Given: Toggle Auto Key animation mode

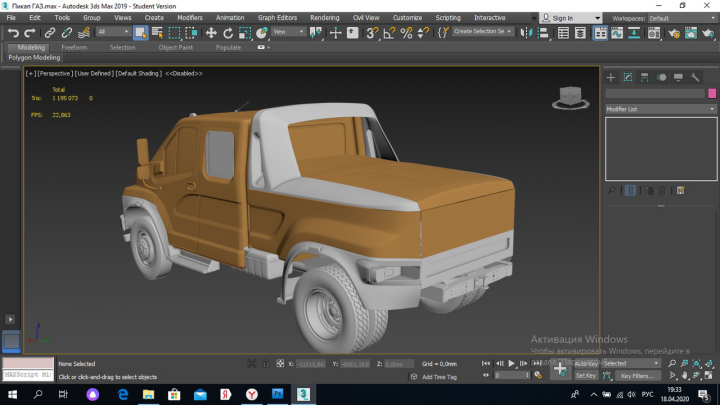Looking at the screenshot, I should coord(586,363).
